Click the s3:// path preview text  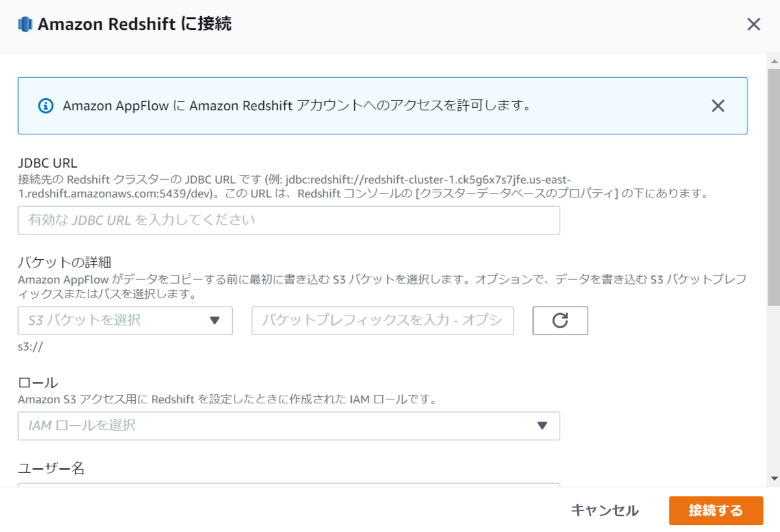pyautogui.click(x=31, y=346)
